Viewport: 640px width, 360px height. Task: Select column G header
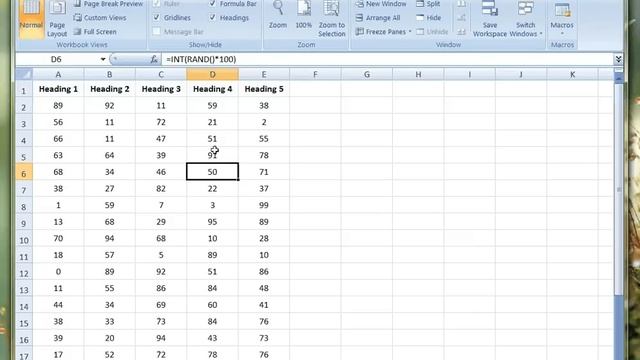click(367, 74)
